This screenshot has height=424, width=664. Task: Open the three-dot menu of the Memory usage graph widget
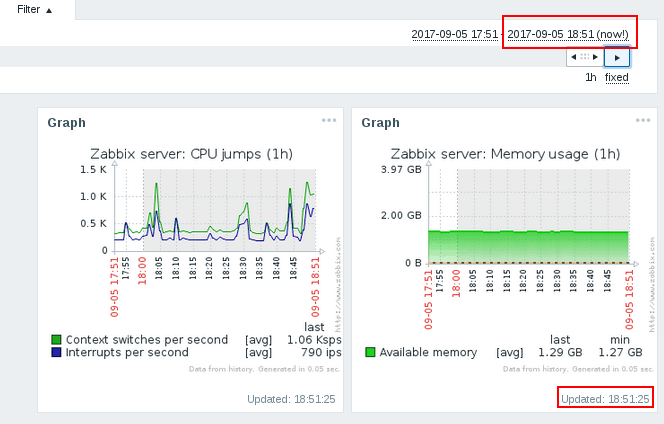coord(643,121)
